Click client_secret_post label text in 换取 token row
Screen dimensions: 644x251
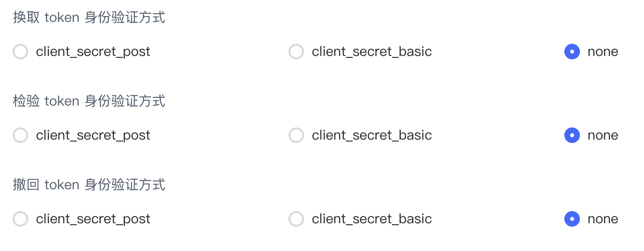pyautogui.click(x=93, y=52)
